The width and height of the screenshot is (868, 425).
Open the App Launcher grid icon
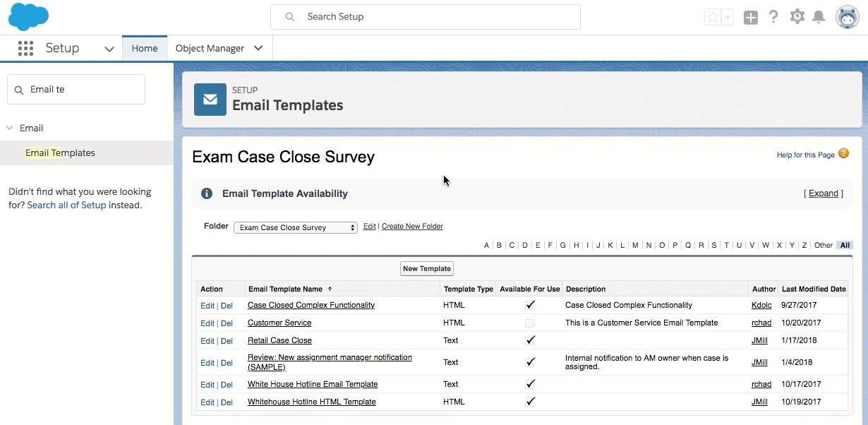[x=25, y=48]
